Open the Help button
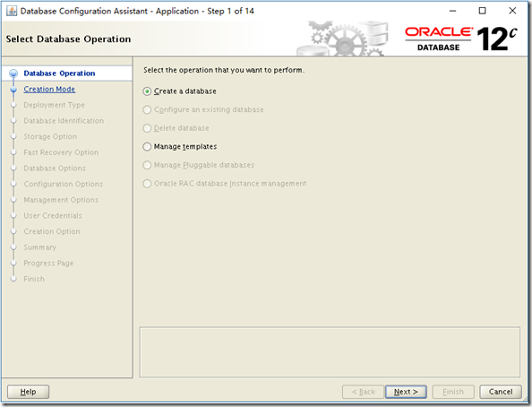The height and width of the screenshot is (407, 532). click(x=28, y=392)
